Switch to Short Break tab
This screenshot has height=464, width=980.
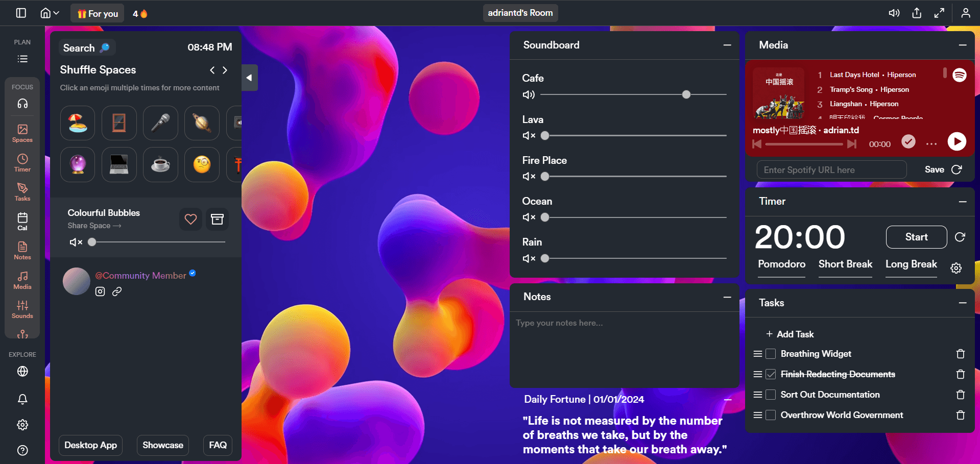tap(845, 264)
